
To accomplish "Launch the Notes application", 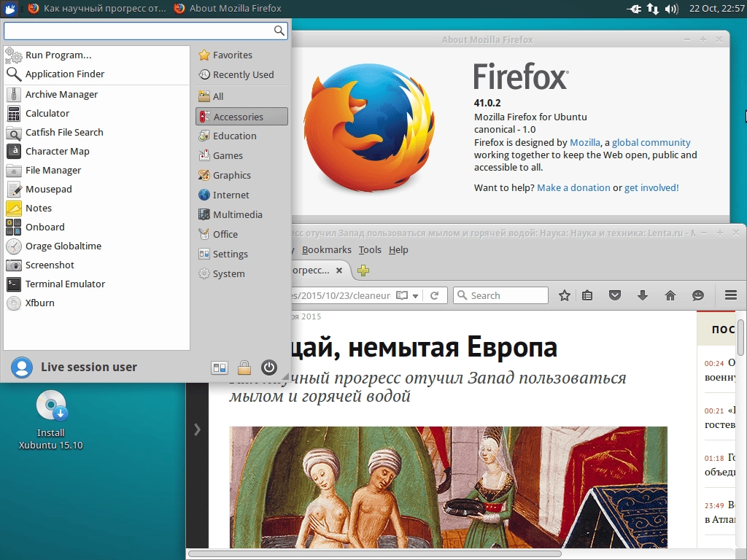I will coord(97,208).
